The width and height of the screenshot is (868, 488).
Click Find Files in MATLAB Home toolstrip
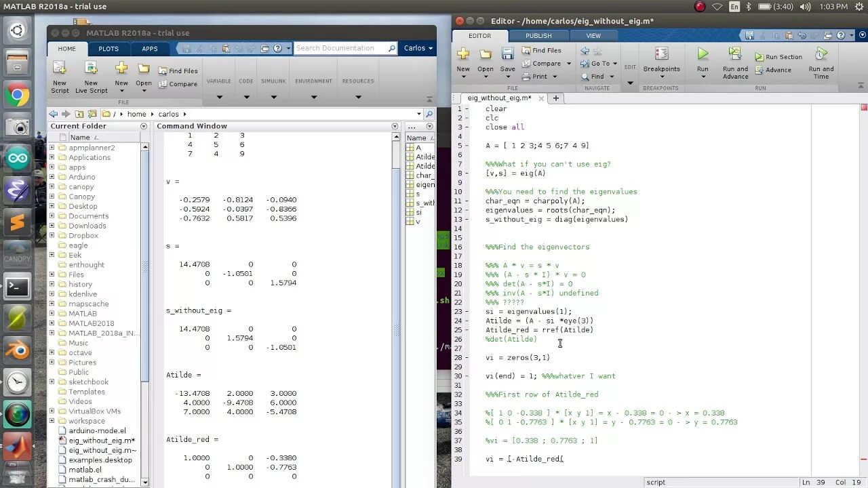[178, 70]
